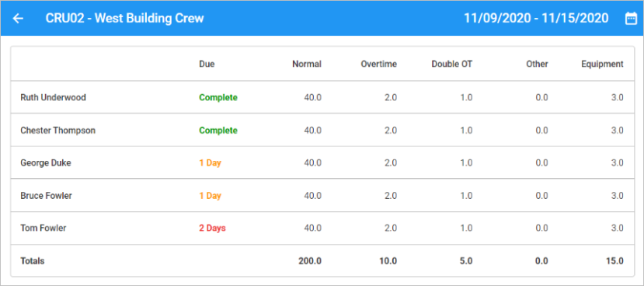Click the Double OT column header
The image size is (644, 286).
(x=452, y=64)
